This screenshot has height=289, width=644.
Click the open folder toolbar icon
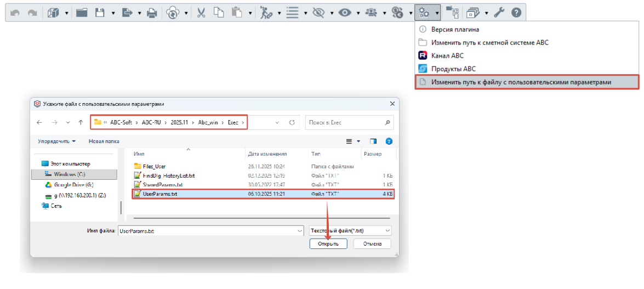coord(82,13)
